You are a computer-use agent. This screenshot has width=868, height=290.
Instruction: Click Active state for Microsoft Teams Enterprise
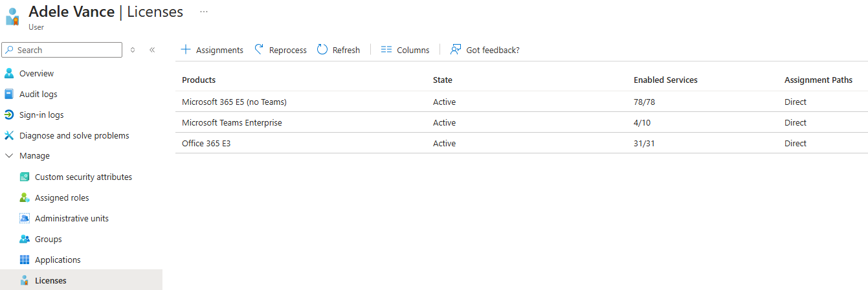(444, 122)
